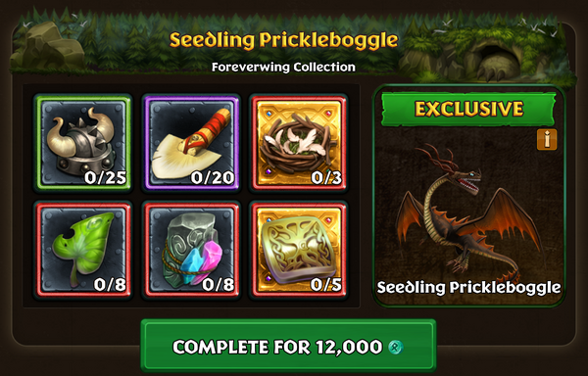Select the twig nest with feathers

point(299,143)
